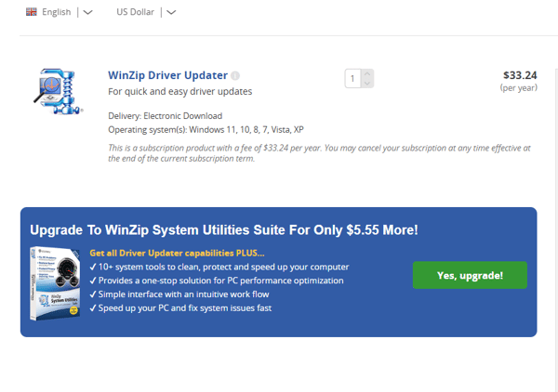The width and height of the screenshot is (558, 392).
Task: Open the English language dropdown arrow
Action: click(87, 12)
